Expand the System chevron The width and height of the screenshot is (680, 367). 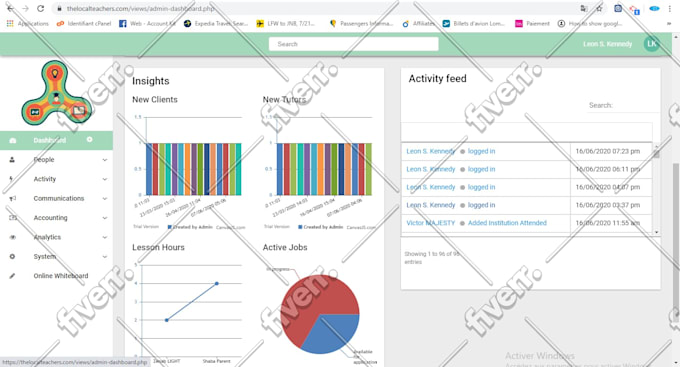tap(105, 257)
